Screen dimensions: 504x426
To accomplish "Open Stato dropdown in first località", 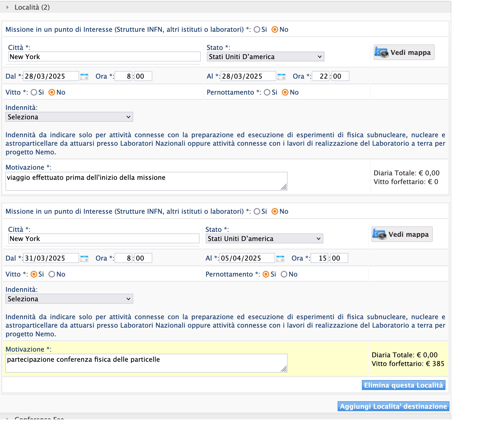I will (x=265, y=57).
